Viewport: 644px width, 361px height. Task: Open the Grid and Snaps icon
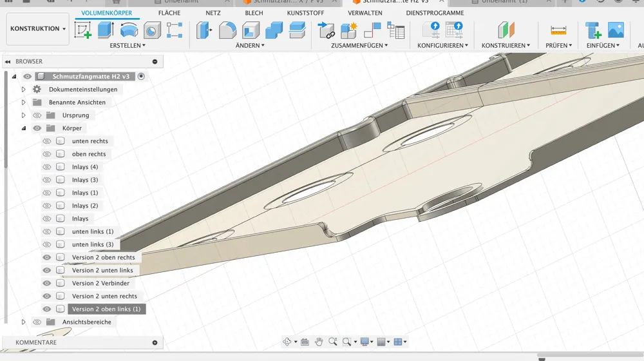click(381, 342)
